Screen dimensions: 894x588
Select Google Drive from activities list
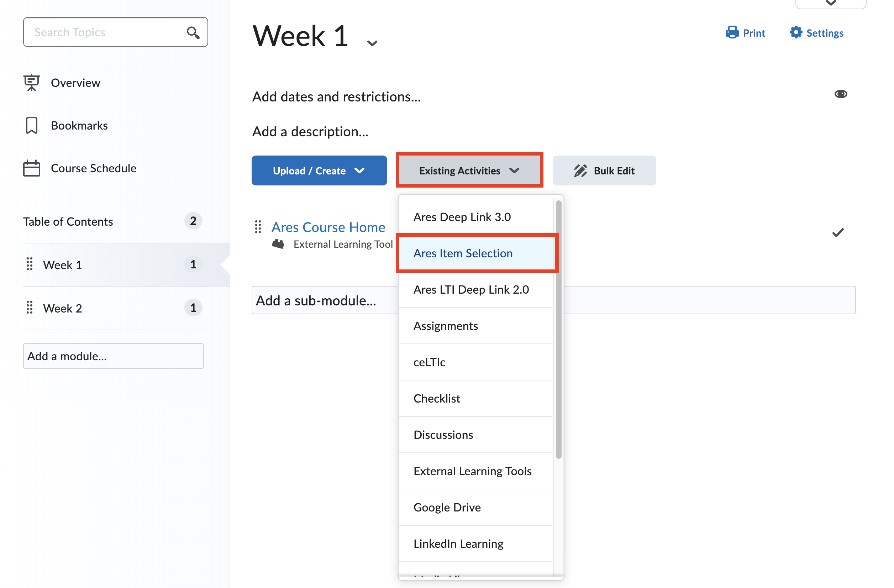pyautogui.click(x=447, y=507)
